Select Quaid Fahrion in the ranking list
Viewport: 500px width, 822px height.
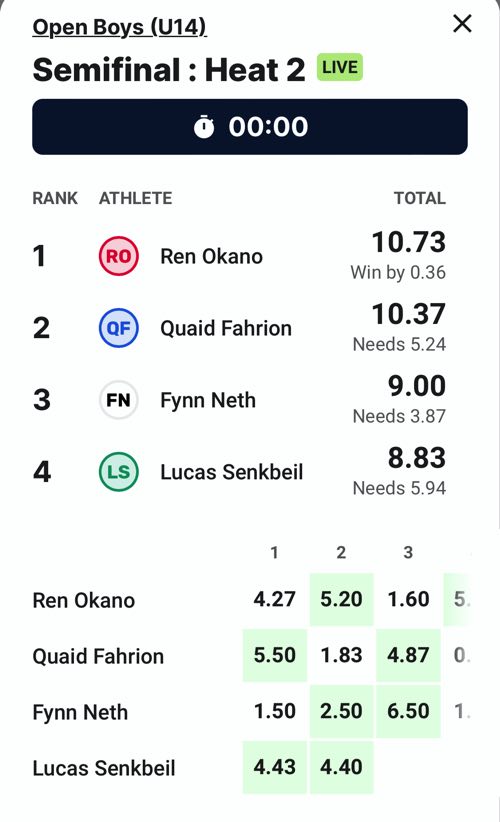tap(239, 328)
